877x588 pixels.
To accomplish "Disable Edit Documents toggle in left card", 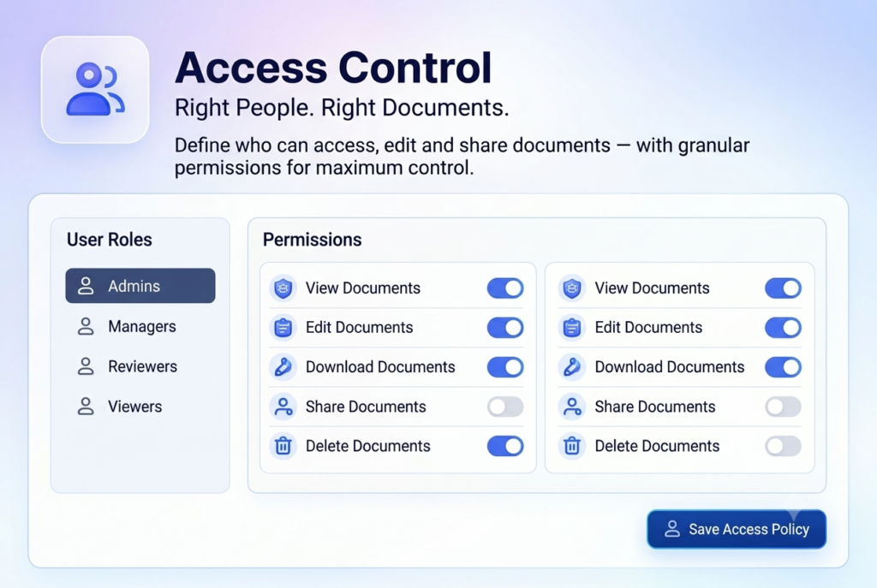I will tap(505, 328).
